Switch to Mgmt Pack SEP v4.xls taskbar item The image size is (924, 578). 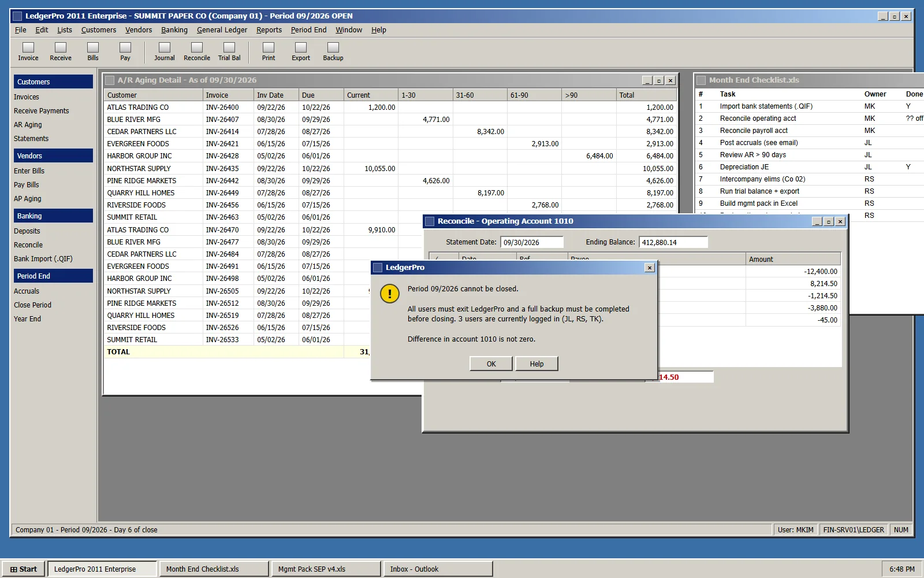click(x=326, y=569)
